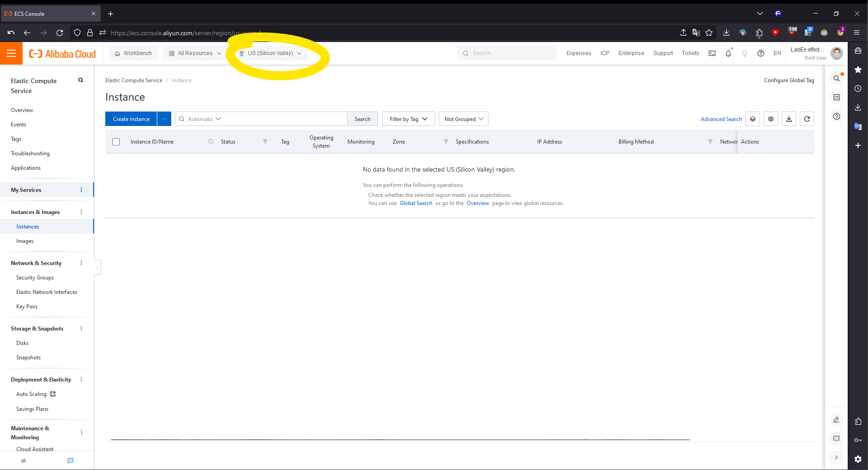Open the Enterprise menu
The width and height of the screenshot is (868, 470).
[x=631, y=53]
